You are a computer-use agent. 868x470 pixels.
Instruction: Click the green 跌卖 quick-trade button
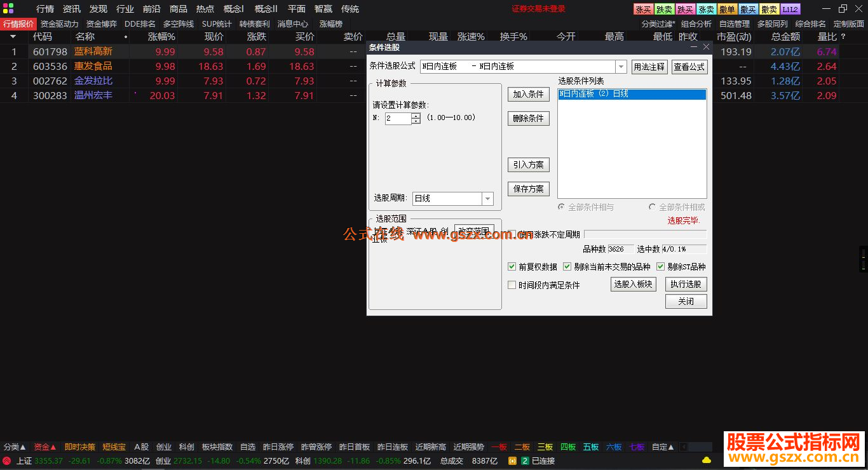(664, 10)
